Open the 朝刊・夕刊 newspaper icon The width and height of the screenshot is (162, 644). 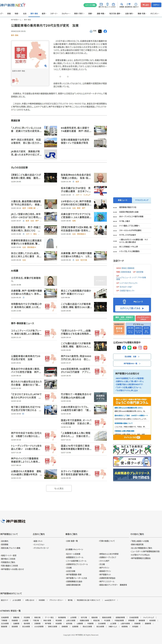(101, 5)
